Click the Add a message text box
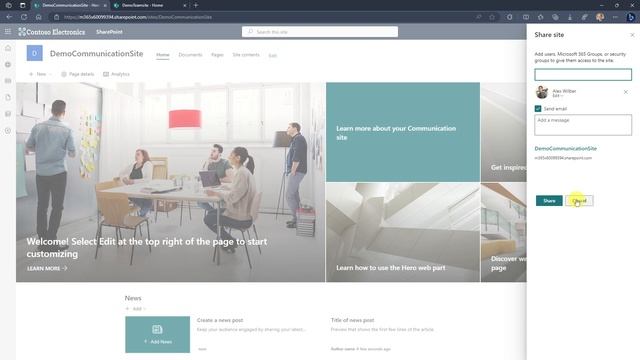640x360 pixels. click(x=583, y=125)
